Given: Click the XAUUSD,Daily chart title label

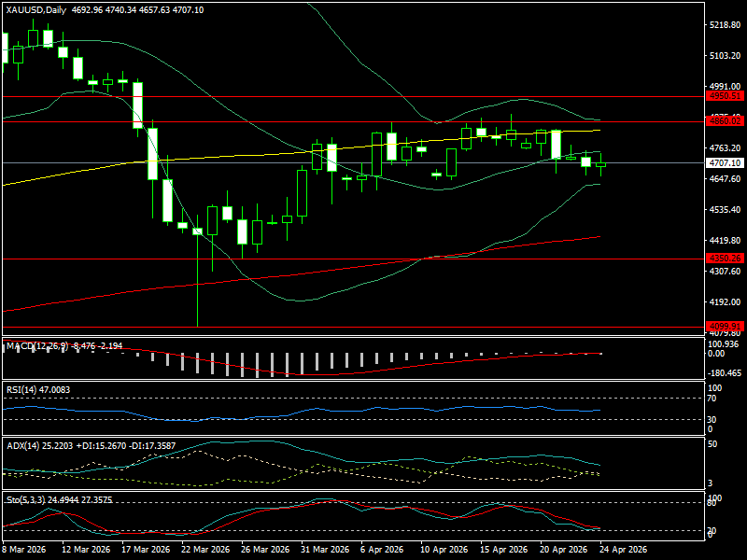Looking at the screenshot, I should coord(40,8).
